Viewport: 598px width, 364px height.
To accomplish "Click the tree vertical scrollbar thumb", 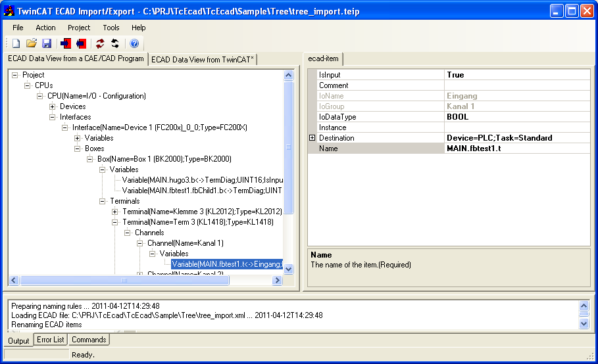I will coord(289,147).
